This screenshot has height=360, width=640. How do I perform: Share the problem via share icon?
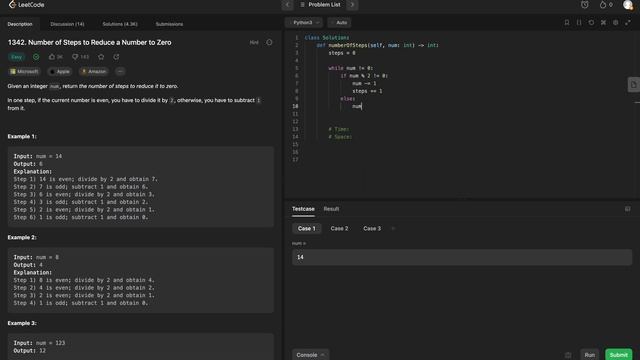tap(116, 57)
